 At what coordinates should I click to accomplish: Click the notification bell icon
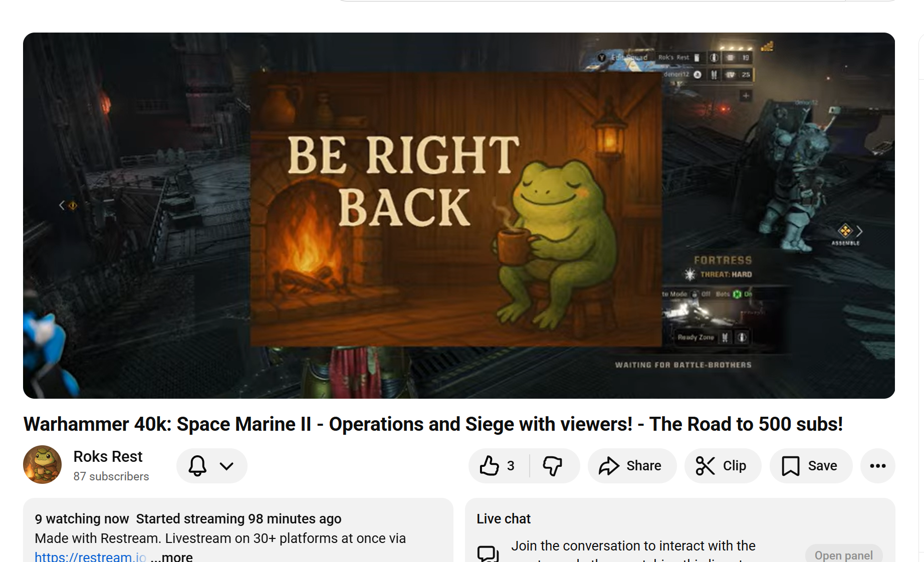coord(197,466)
